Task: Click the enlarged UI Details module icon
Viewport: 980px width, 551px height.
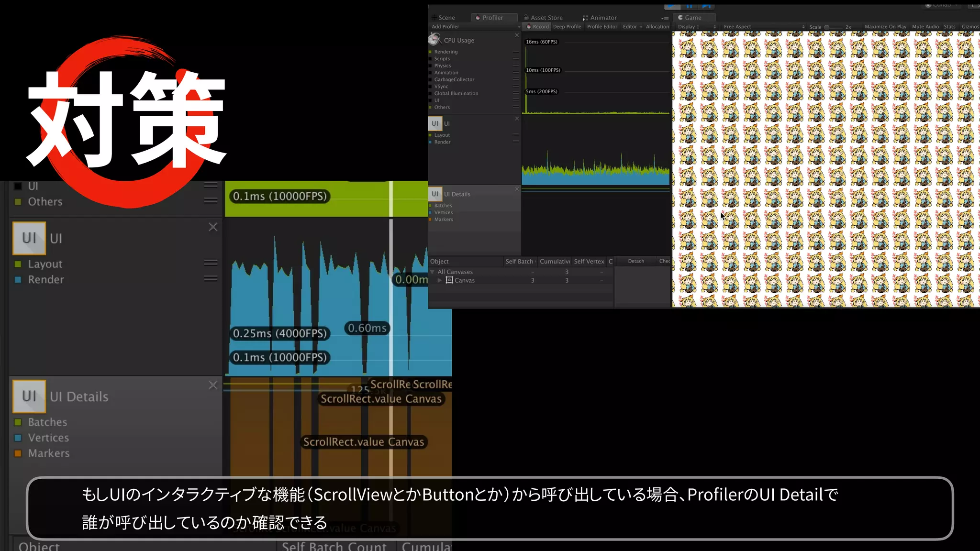Action: tap(29, 396)
